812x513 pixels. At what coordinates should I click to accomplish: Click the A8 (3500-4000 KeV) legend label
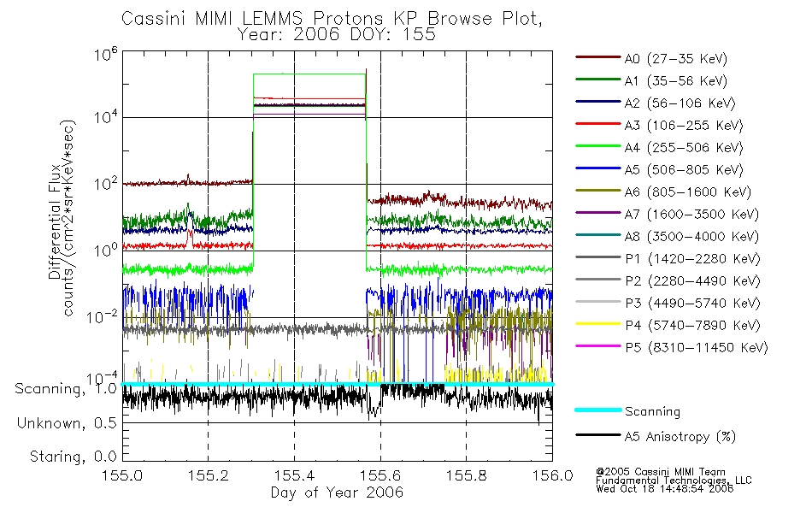[691, 237]
